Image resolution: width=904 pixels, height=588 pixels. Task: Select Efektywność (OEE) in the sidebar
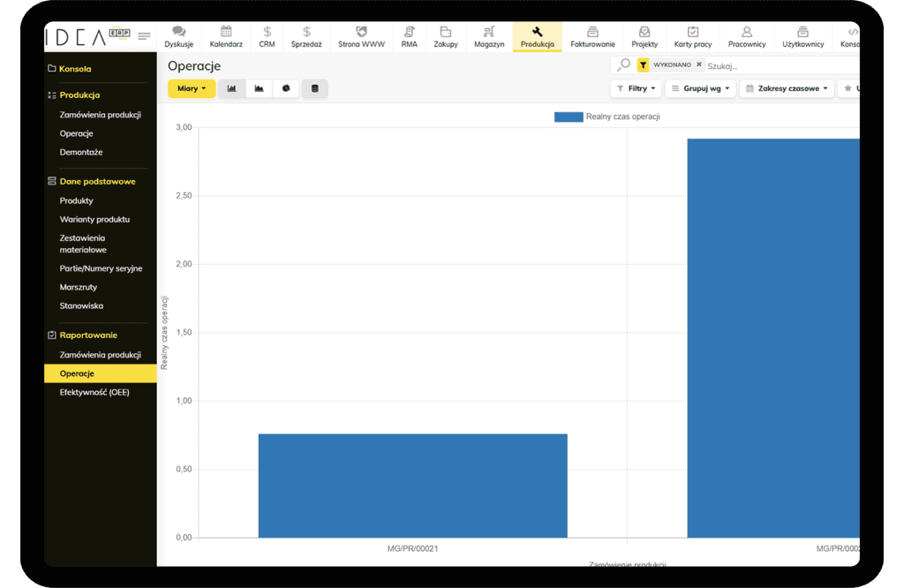[x=94, y=392]
